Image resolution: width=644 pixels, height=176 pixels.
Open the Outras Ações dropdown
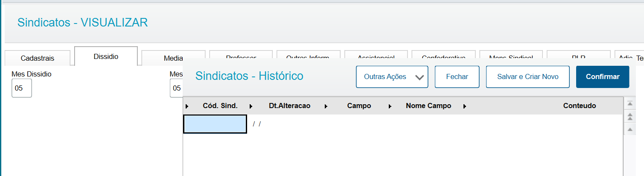coord(392,77)
